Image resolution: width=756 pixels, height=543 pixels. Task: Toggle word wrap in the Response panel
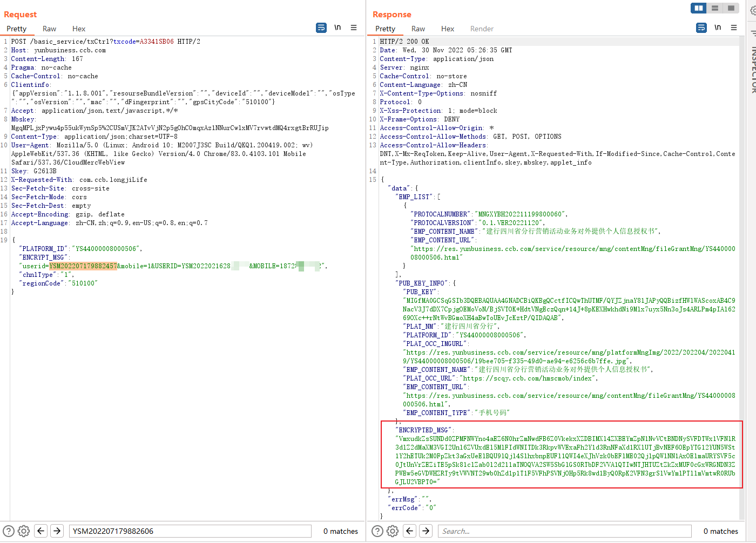tap(701, 28)
